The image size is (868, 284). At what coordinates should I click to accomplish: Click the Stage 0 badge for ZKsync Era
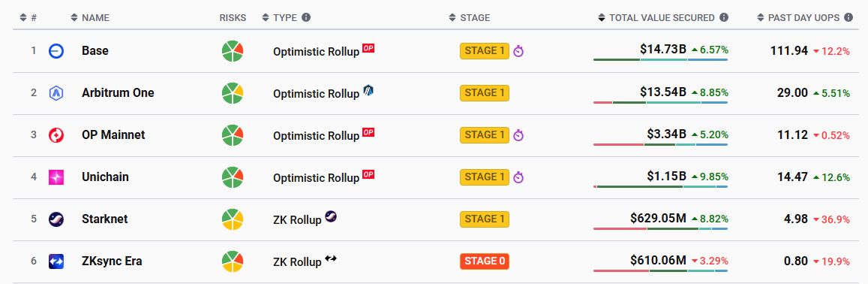(x=485, y=261)
